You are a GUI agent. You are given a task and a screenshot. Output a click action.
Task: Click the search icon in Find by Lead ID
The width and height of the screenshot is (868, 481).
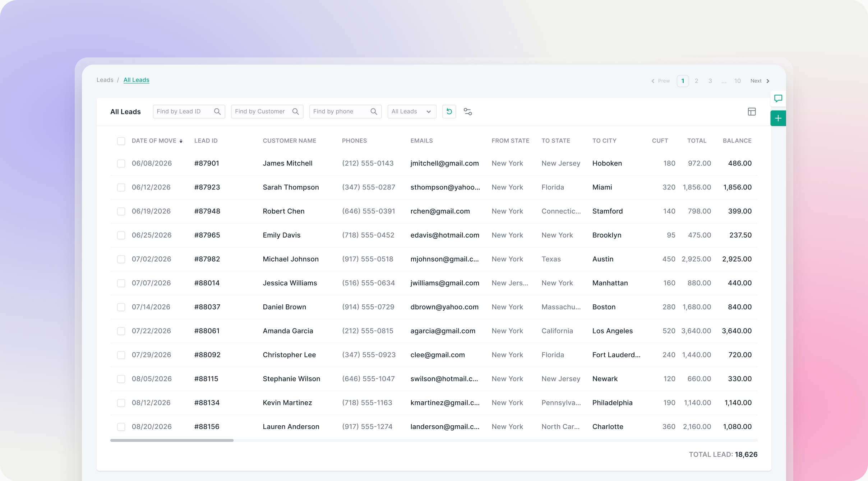pos(217,112)
